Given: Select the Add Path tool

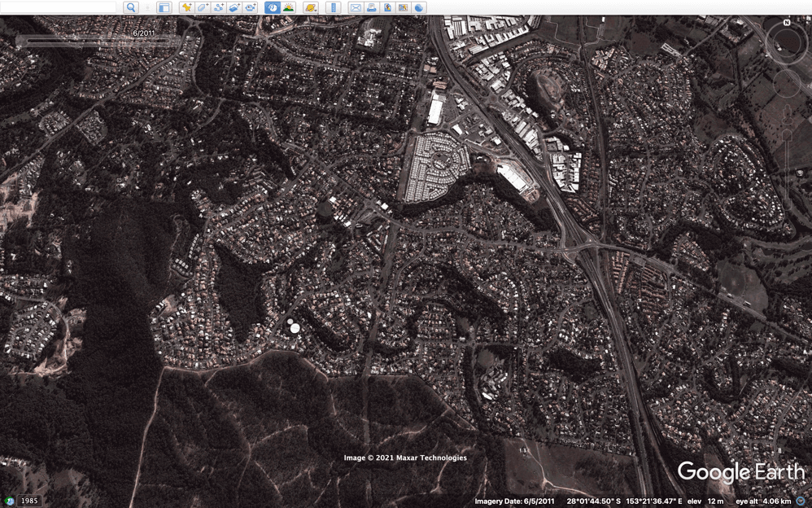Looking at the screenshot, I should coord(219,7).
